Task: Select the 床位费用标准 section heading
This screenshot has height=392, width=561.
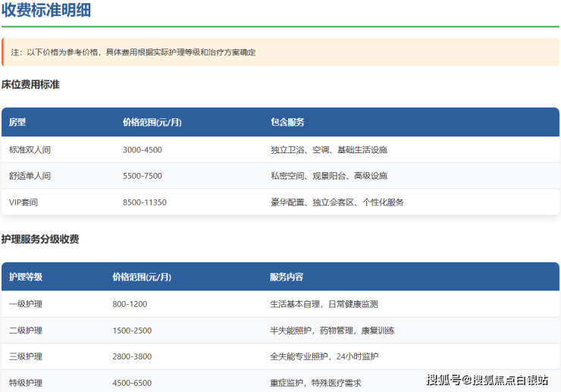Action: 30,85
